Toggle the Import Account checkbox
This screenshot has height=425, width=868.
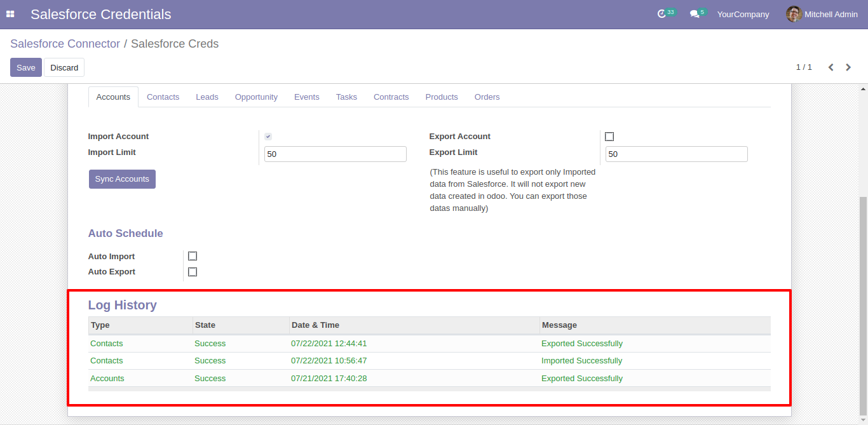(268, 137)
